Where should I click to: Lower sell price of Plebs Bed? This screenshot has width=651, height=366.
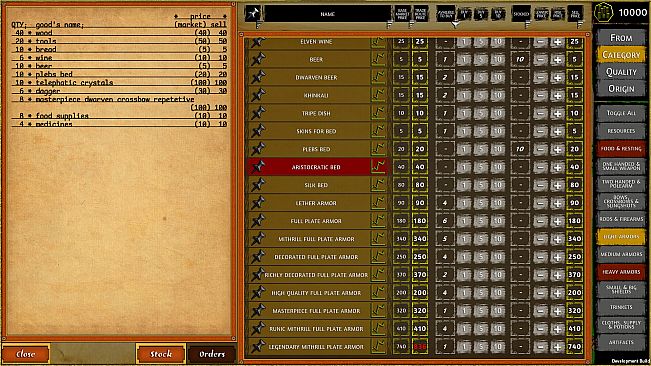click(541, 149)
